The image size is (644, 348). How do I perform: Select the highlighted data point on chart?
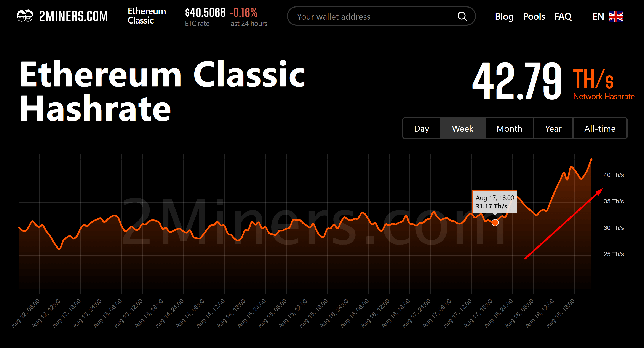tap(495, 222)
